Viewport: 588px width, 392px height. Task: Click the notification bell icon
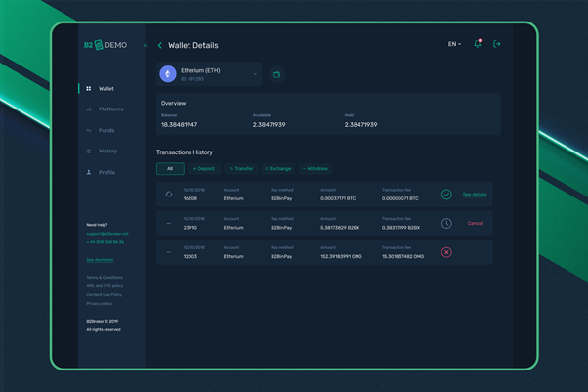(478, 44)
